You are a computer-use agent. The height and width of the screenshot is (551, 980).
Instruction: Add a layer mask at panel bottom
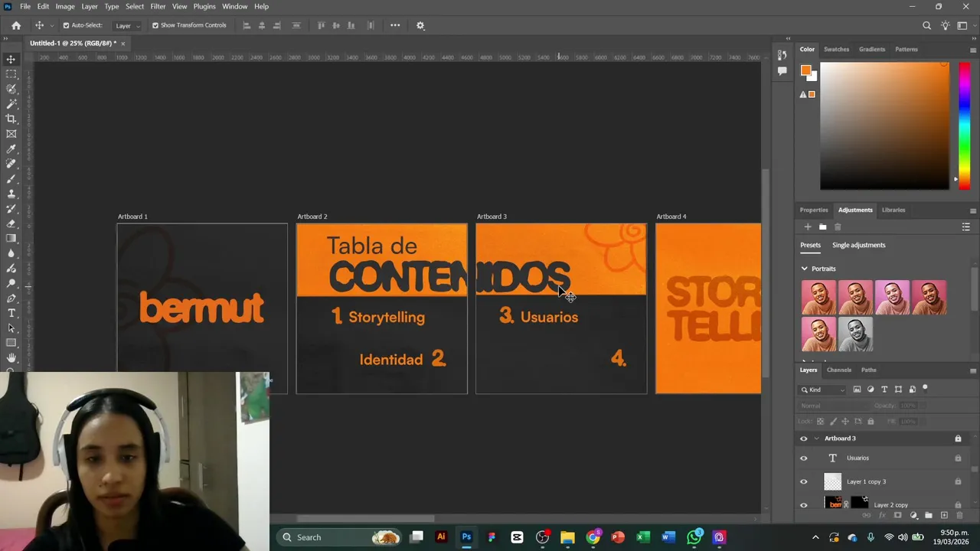(x=897, y=516)
